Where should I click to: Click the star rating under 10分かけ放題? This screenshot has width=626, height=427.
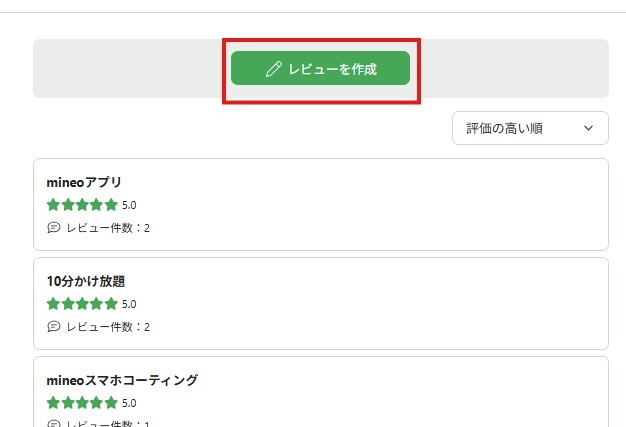(x=82, y=304)
